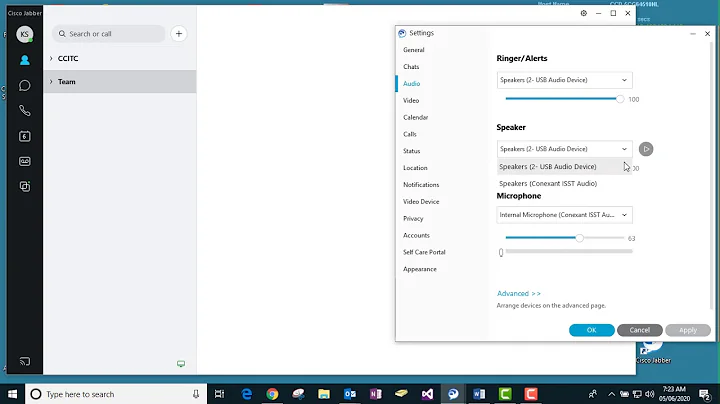Choose Speakers (Conexant ISST Audio) option
Image resolution: width=720 pixels, height=404 pixels.
(564, 183)
